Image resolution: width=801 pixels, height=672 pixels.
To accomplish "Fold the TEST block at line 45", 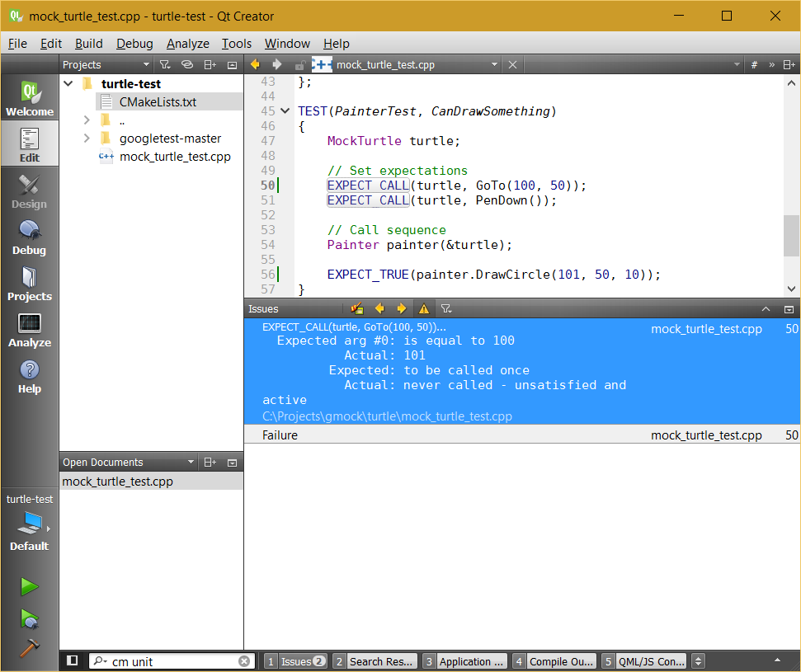I will 285,110.
